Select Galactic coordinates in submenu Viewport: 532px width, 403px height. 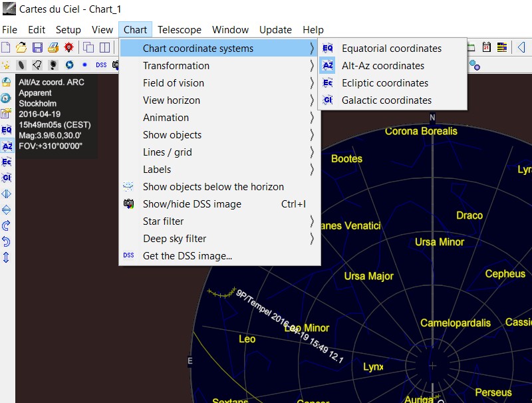pos(392,100)
